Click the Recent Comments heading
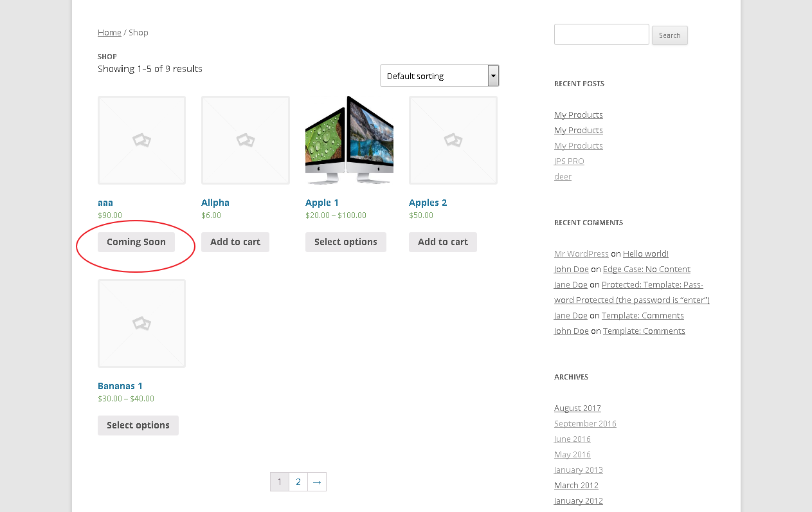 (588, 223)
